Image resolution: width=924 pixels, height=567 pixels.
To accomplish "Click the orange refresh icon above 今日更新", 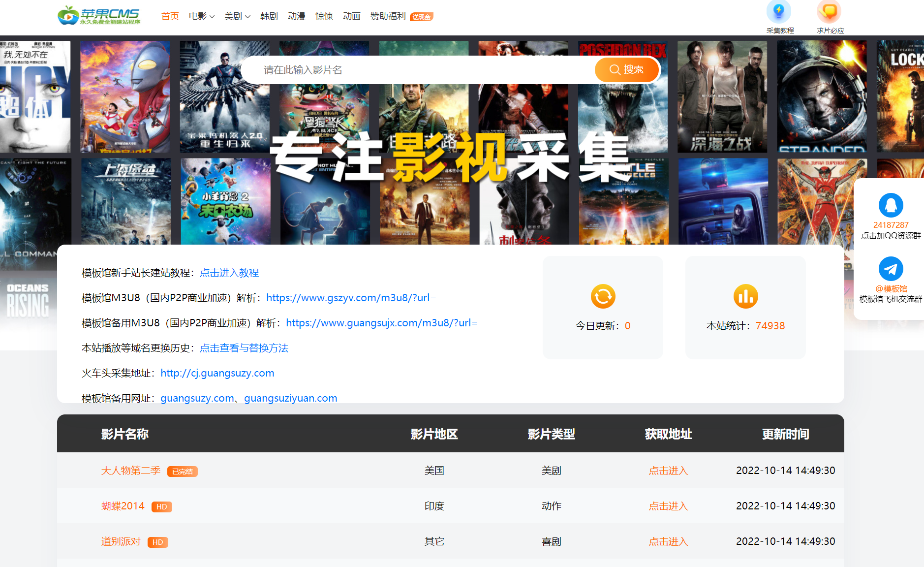I will coord(603,296).
